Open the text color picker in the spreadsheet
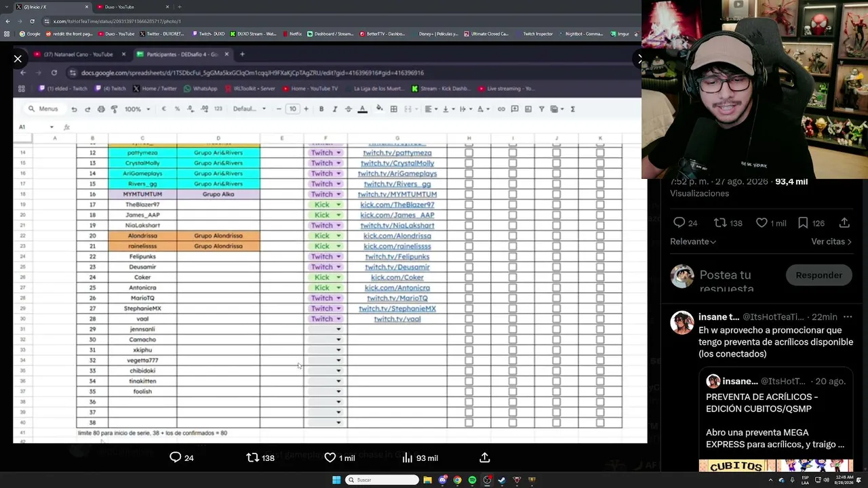The height and width of the screenshot is (488, 868). tap(362, 108)
